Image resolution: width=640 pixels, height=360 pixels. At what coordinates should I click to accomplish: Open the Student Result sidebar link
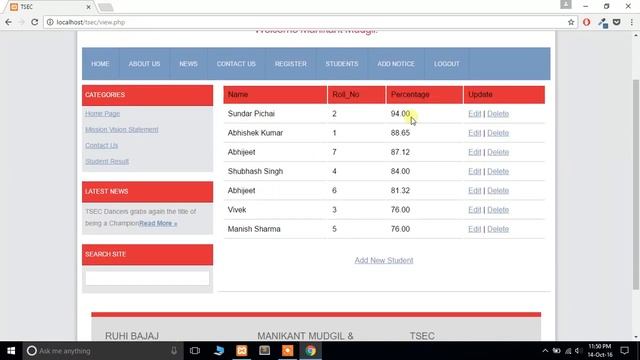coord(107,161)
